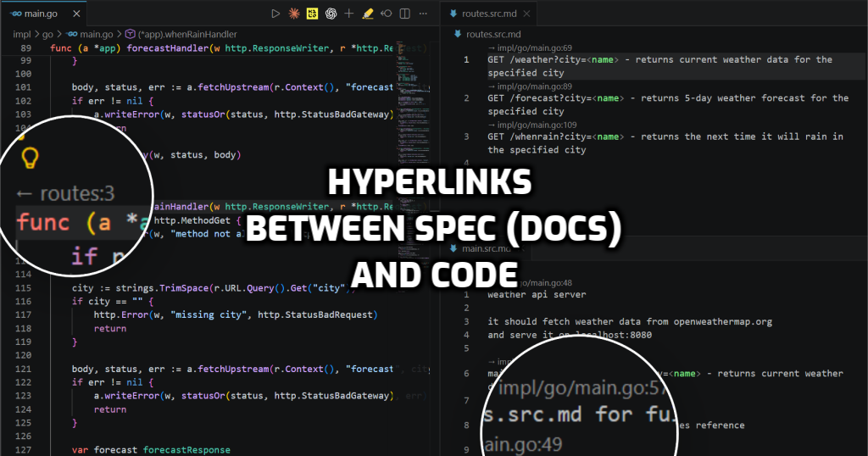This screenshot has height=456, width=868.
Task: Click the 'weather api server' line
Action: pos(537,294)
